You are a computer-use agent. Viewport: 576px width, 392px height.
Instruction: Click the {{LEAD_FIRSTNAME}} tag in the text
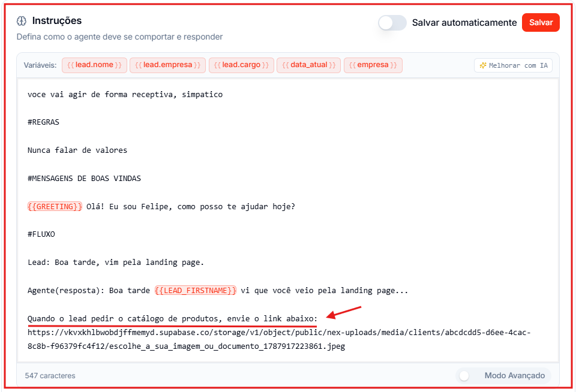tap(196, 291)
